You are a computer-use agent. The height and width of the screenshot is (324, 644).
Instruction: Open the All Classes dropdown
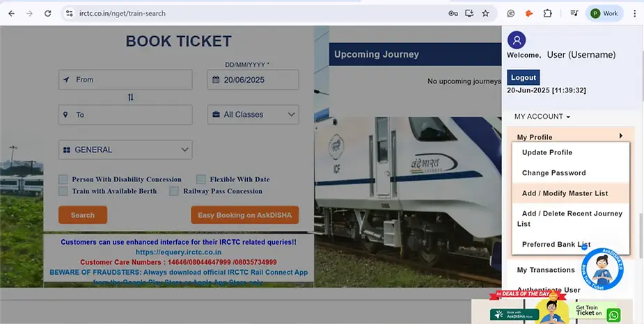tap(253, 115)
